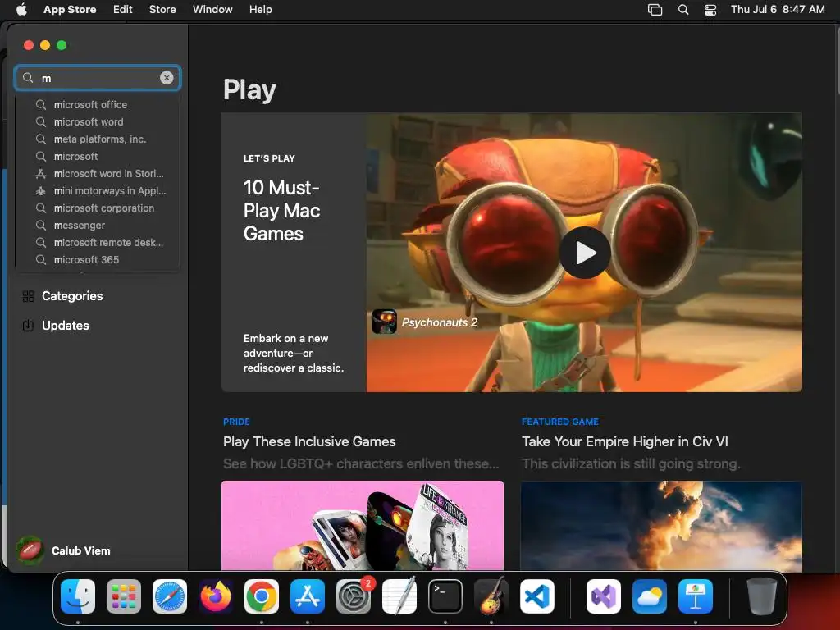Open System Settings from the Dock
The width and height of the screenshot is (840, 630).
(354, 596)
